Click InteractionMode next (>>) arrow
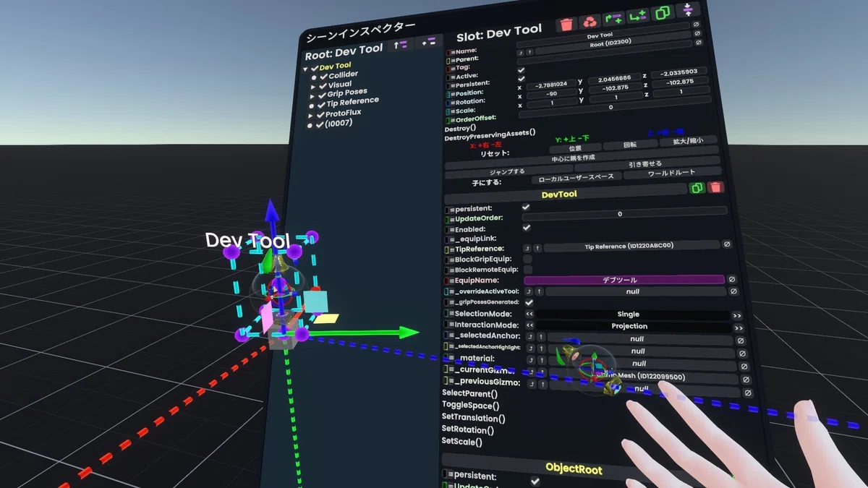Screen dimensions: 868x488 [738, 327]
